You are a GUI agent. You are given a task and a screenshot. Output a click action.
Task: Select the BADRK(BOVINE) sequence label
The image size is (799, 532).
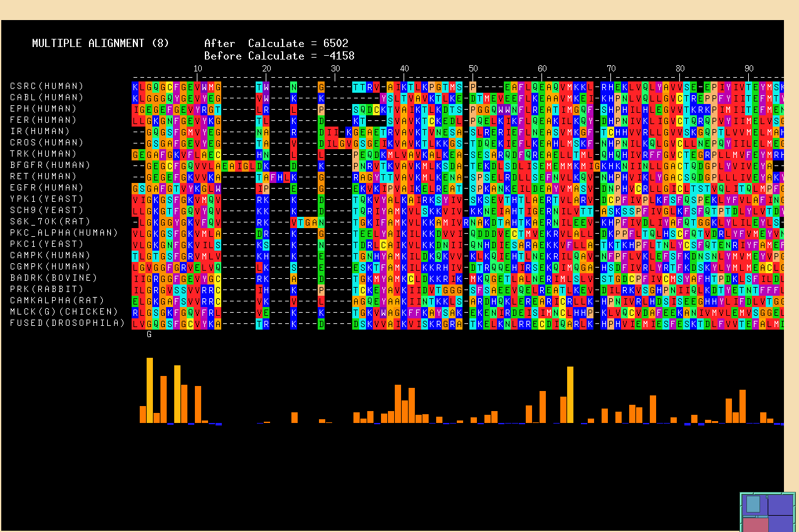coord(53,278)
